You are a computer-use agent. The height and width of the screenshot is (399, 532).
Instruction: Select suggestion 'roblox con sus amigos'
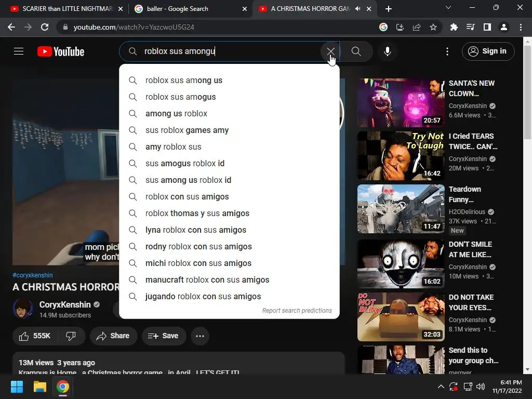point(229,197)
